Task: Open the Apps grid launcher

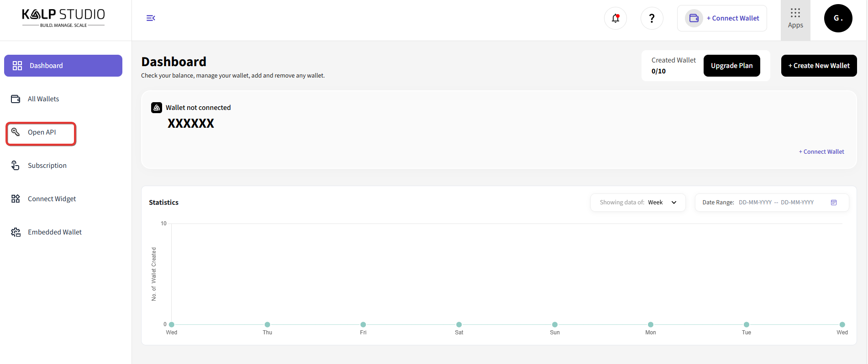Action: (x=795, y=19)
